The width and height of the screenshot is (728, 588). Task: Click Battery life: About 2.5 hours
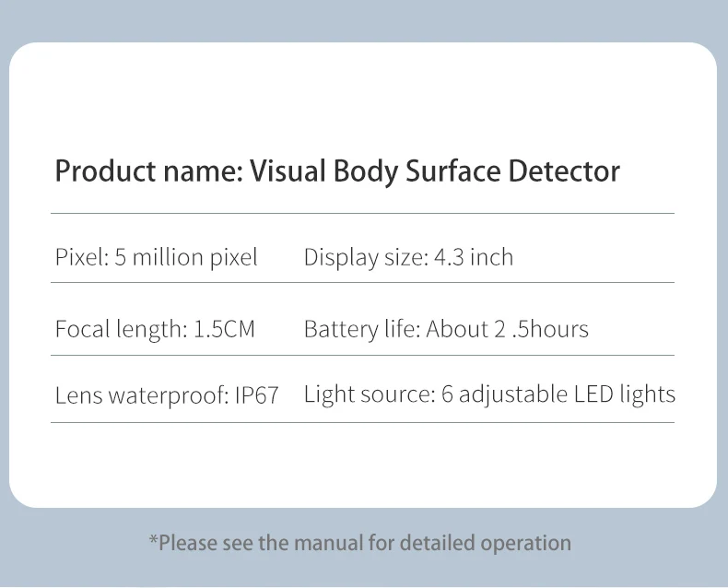click(446, 329)
